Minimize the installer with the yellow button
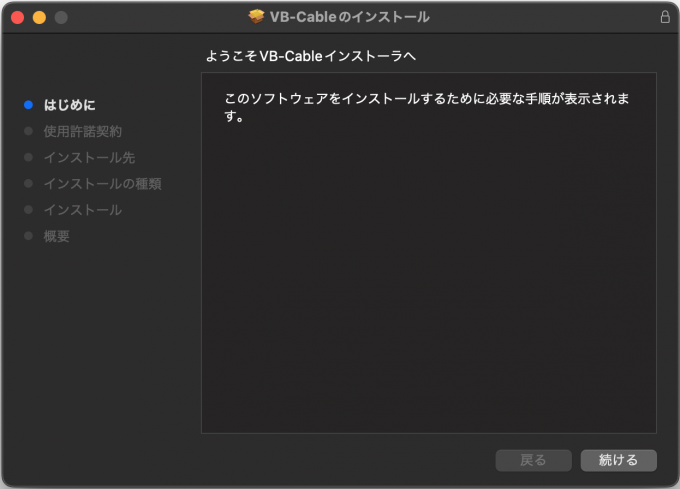This screenshot has width=680, height=489. coord(39,17)
